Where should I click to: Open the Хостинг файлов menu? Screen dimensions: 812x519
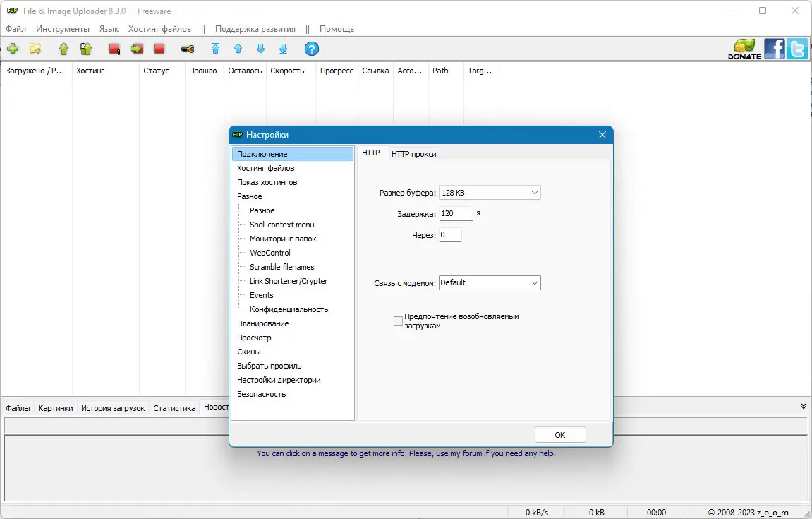[159, 29]
